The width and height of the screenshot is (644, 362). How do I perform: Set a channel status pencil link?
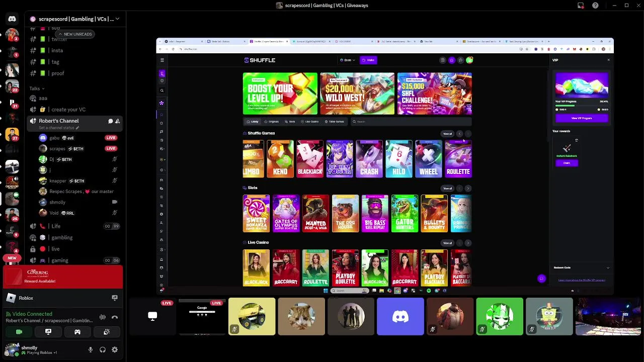tap(59, 128)
